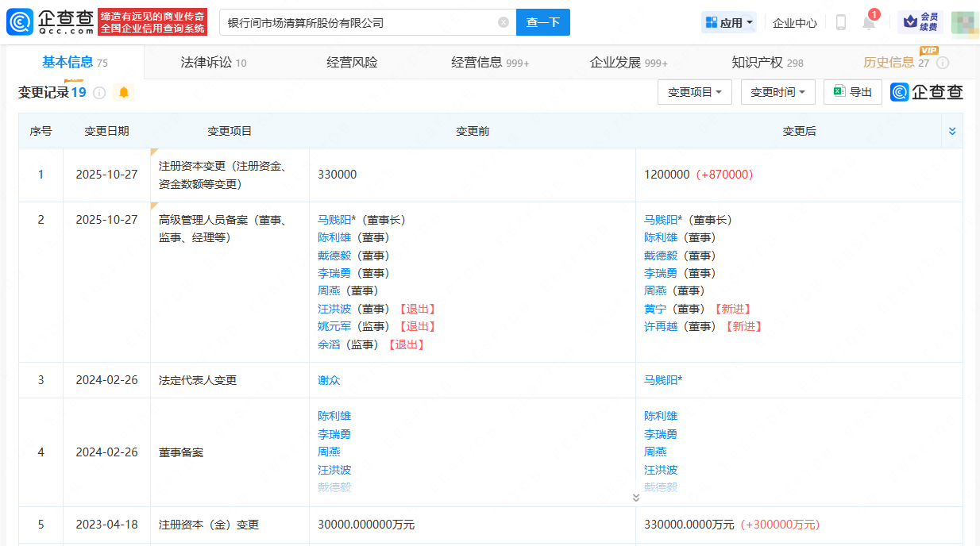Open the user avatar in header
Image resolution: width=980 pixels, height=546 pixels.
963,23
